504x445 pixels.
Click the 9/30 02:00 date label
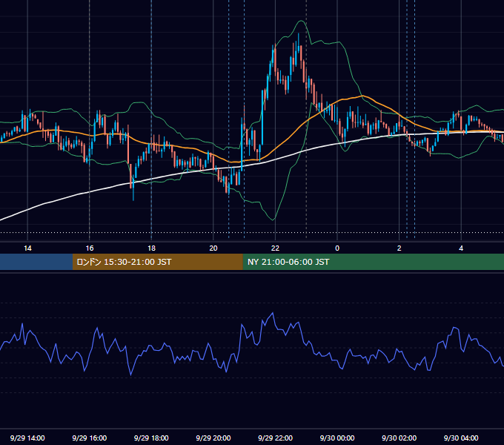[399, 438]
